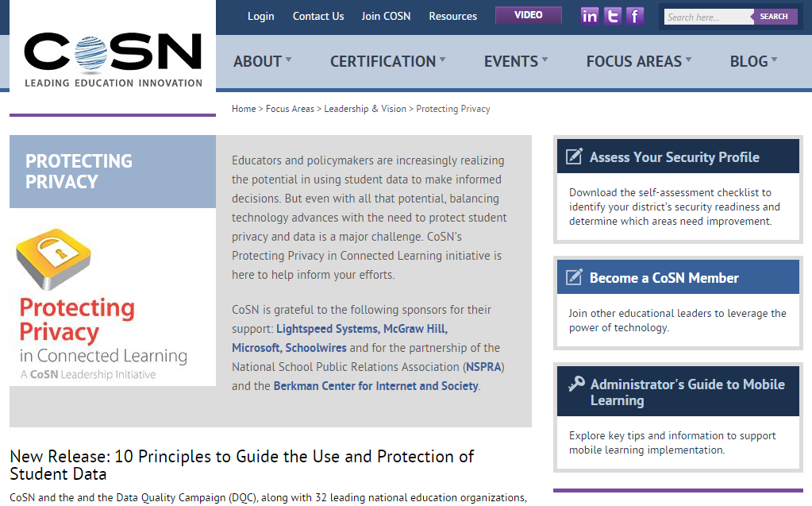Image resolution: width=812 pixels, height=506 pixels.
Task: Follow the Berkman Center for Internet and Society link
Action: click(375, 386)
